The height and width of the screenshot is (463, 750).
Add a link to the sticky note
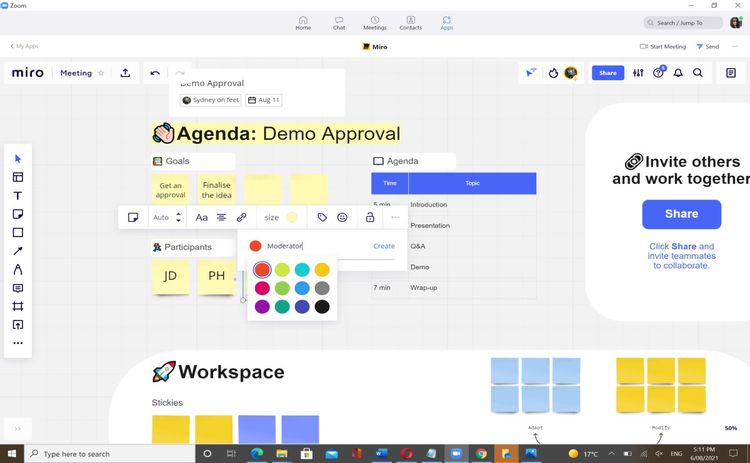point(242,218)
